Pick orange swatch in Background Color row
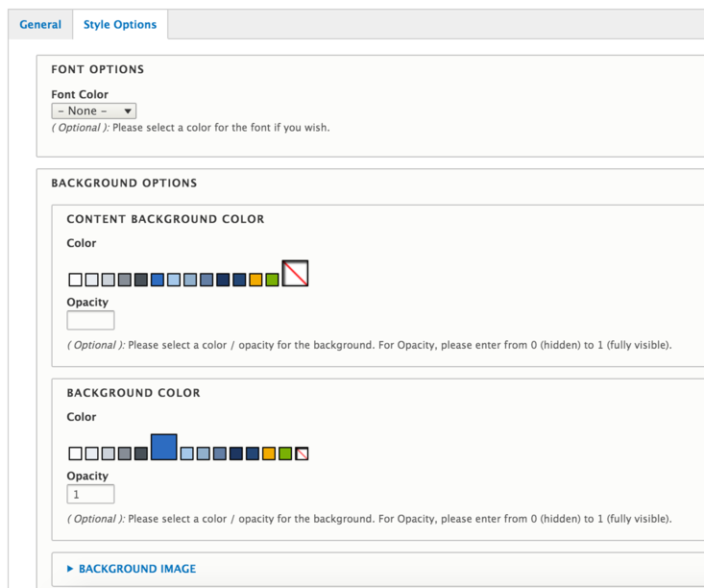The image size is (704, 588). [x=269, y=453]
